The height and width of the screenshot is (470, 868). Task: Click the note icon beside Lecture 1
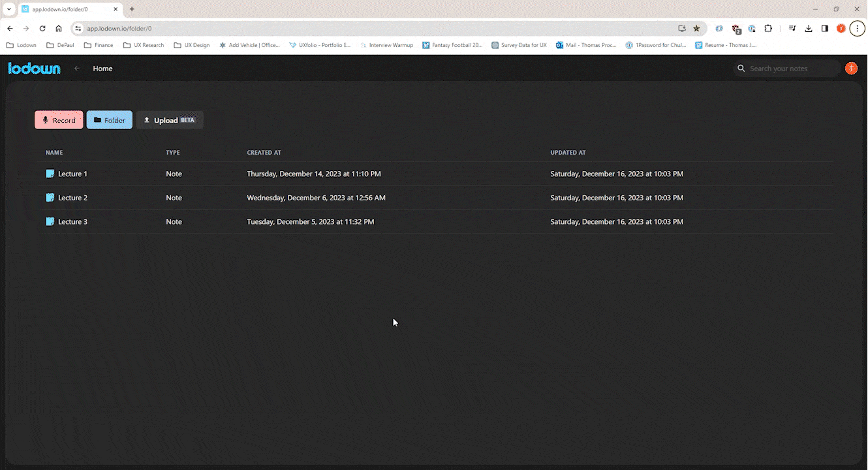point(50,174)
